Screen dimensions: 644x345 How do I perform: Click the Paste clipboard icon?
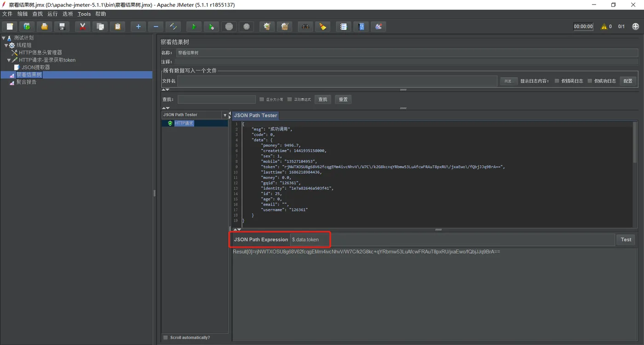click(117, 27)
